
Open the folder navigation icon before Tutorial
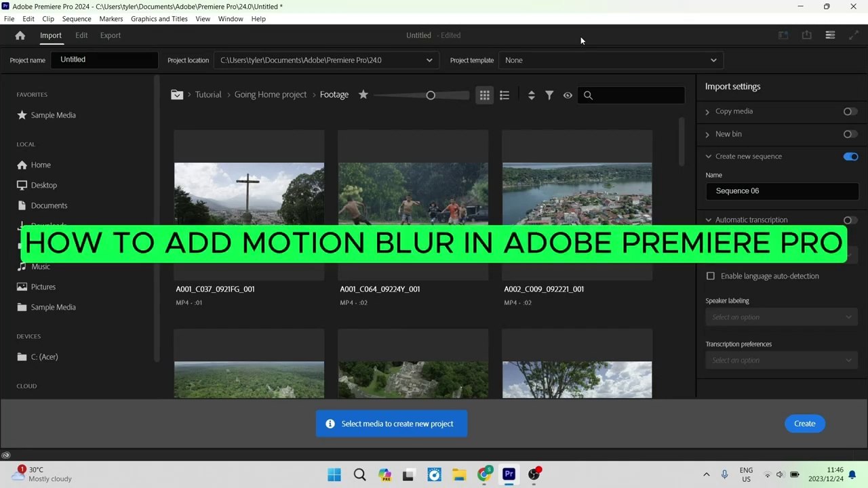[177, 95]
